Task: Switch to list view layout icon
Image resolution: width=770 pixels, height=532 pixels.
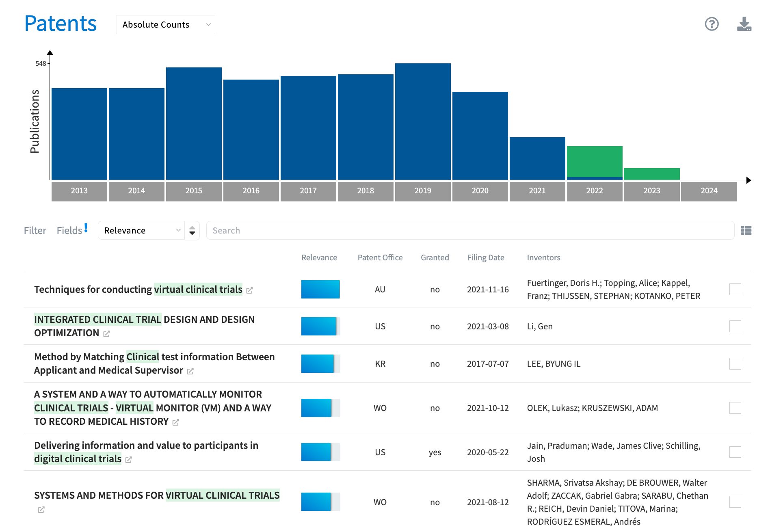Action: 746,231
